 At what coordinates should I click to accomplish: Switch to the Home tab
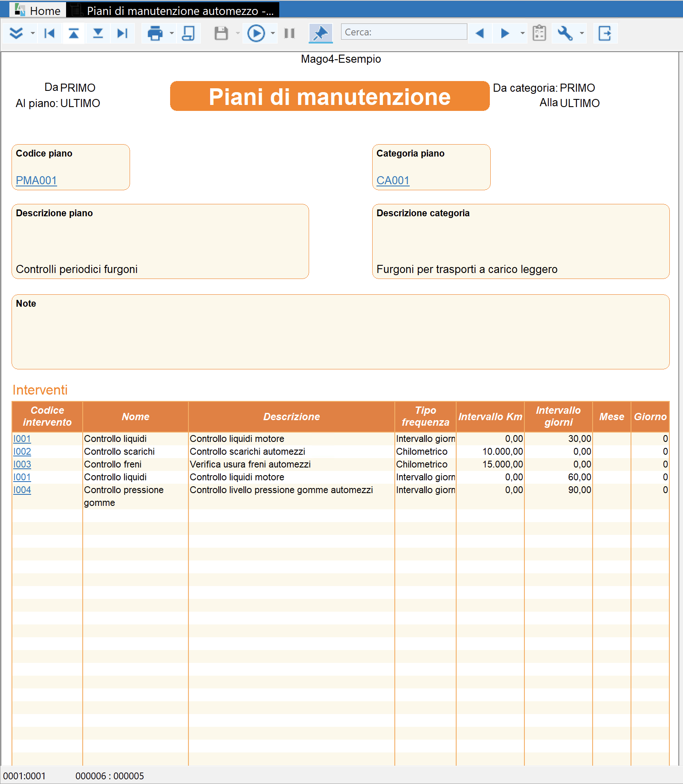pyautogui.click(x=38, y=10)
